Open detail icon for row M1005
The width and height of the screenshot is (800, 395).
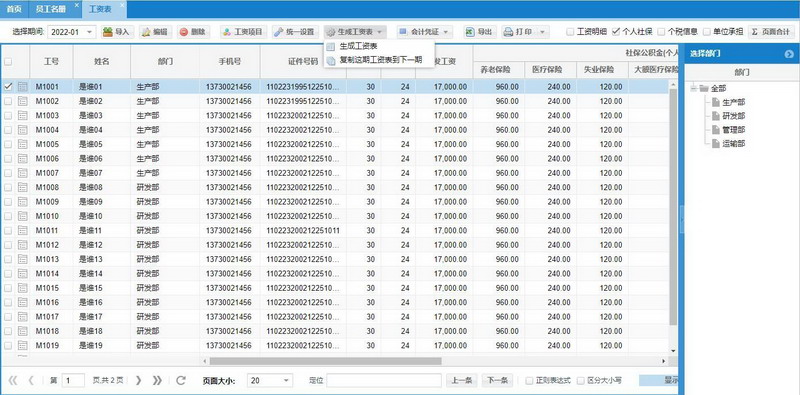coord(22,144)
